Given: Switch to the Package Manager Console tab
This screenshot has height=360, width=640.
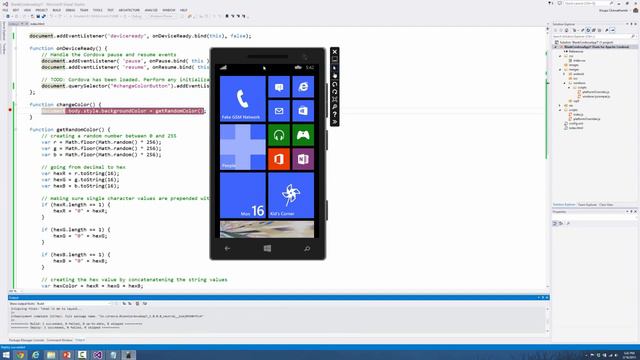Looking at the screenshot, I should coord(27,340).
